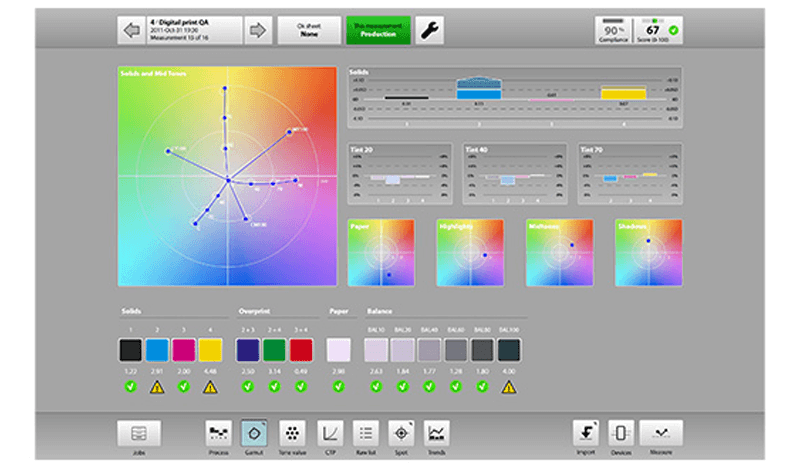
Task: Click the Tint 70 chart panel
Action: 630,174
